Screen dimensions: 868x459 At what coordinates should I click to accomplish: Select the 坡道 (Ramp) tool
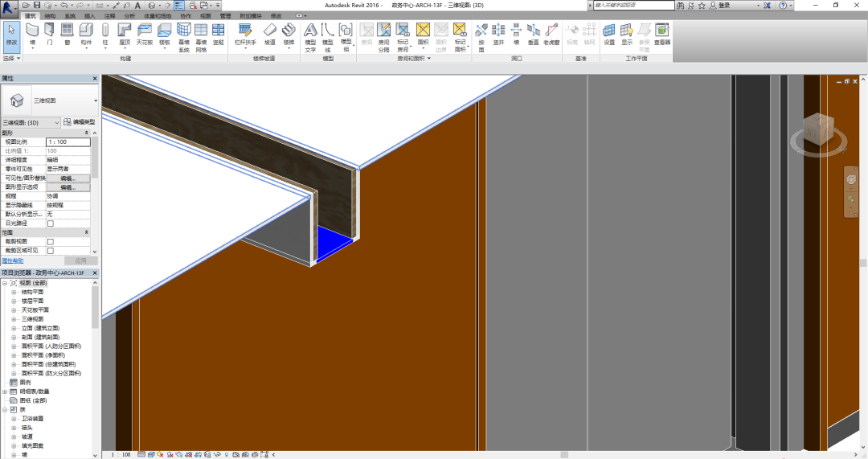point(269,35)
